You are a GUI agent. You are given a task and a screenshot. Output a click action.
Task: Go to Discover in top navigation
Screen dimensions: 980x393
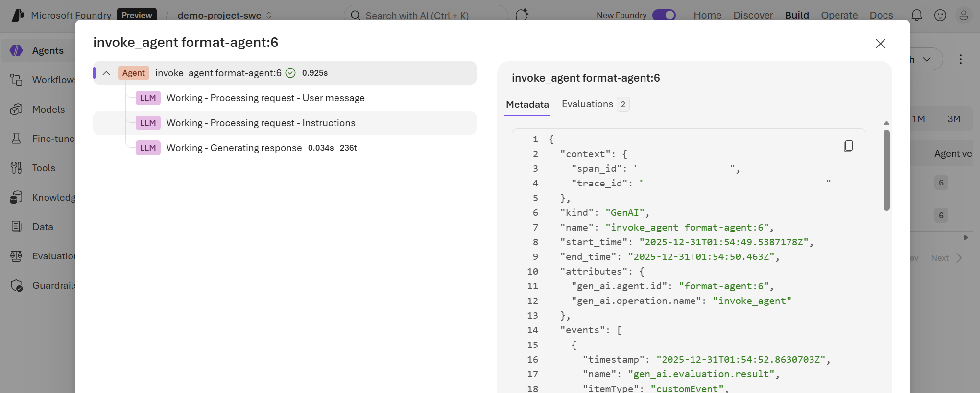[x=753, y=15]
